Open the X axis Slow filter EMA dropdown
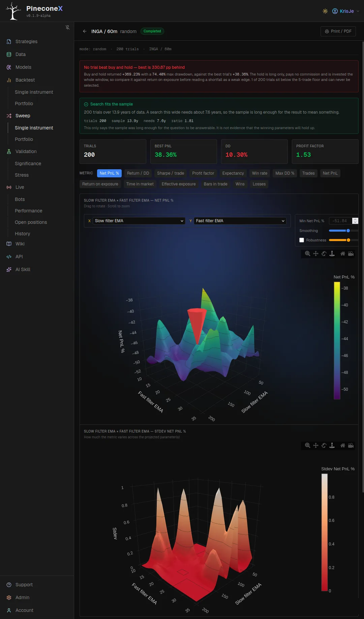 click(x=139, y=221)
